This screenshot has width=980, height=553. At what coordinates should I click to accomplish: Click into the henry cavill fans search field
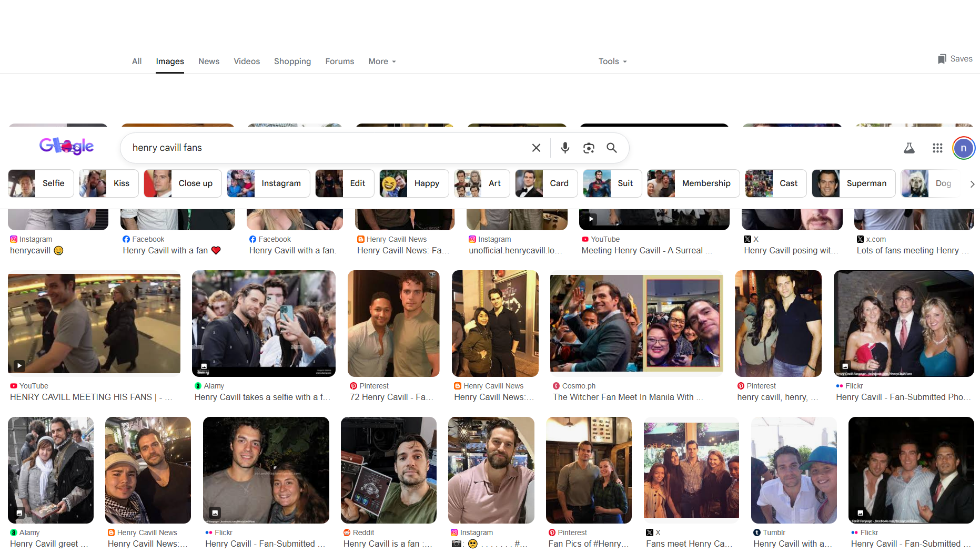tap(326, 148)
